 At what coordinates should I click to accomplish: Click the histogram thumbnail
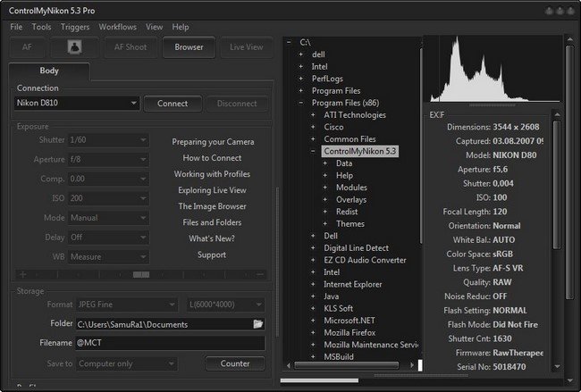(494, 69)
